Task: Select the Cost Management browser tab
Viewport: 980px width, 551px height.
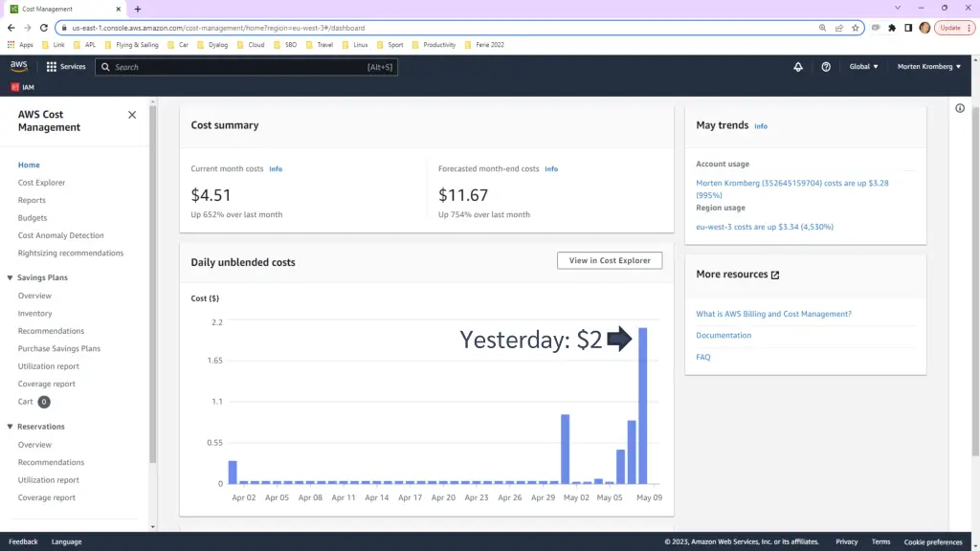Action: click(x=64, y=9)
